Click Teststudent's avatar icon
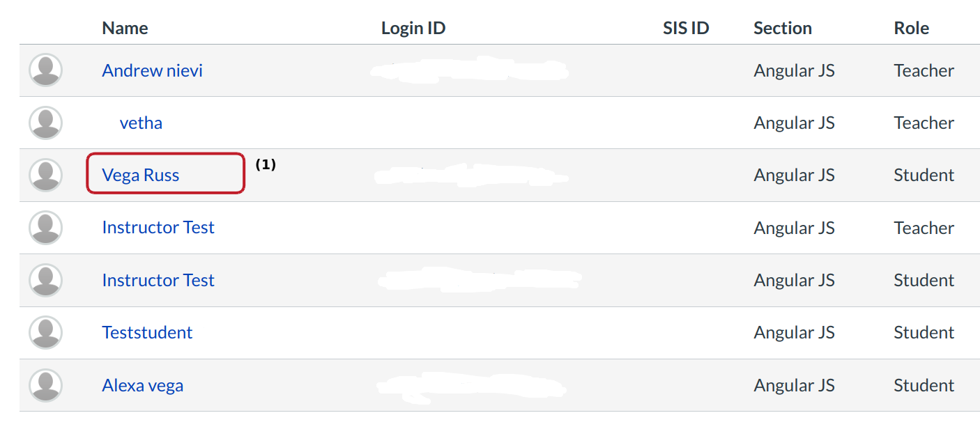 pyautogui.click(x=45, y=333)
